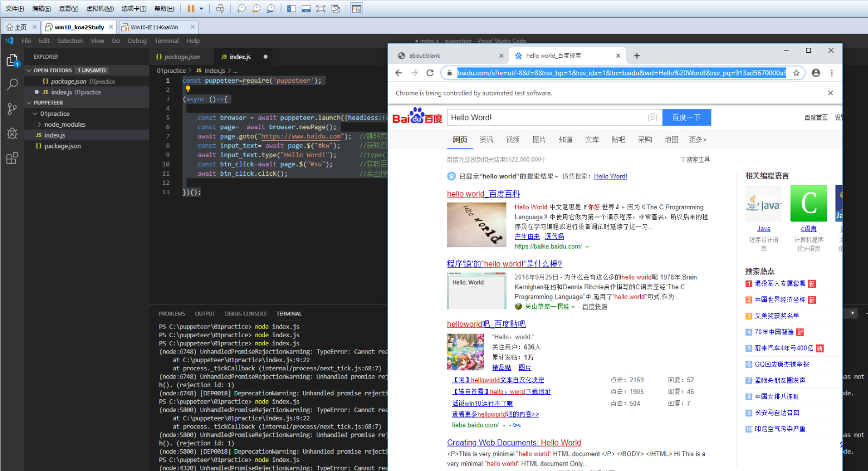The image size is (868, 471).
Task: Show VMware library sidebar icon
Action: [292, 9]
